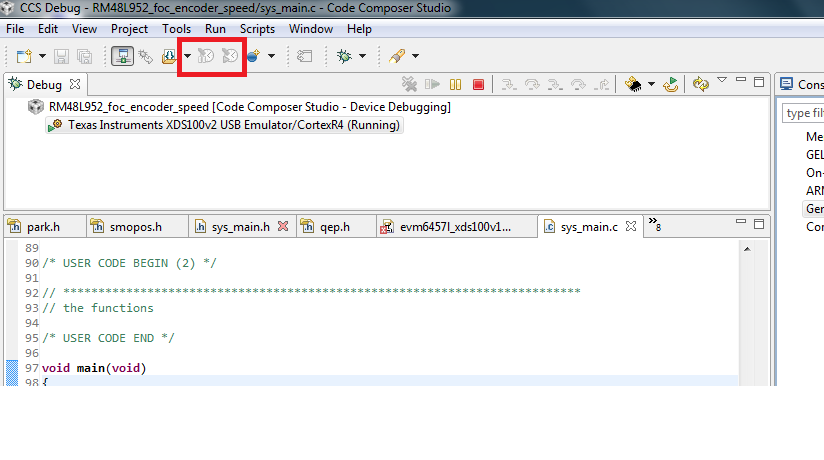Click the green bug Debug launch icon

tap(345, 56)
